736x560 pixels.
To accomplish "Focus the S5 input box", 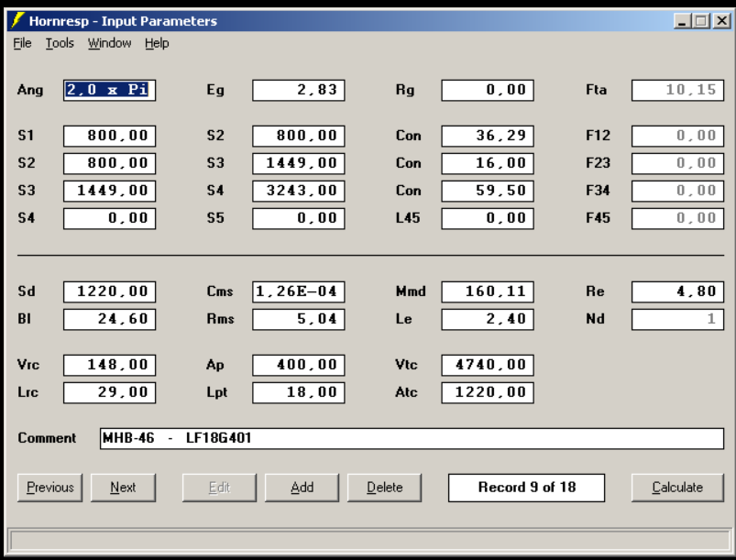I will (299, 218).
